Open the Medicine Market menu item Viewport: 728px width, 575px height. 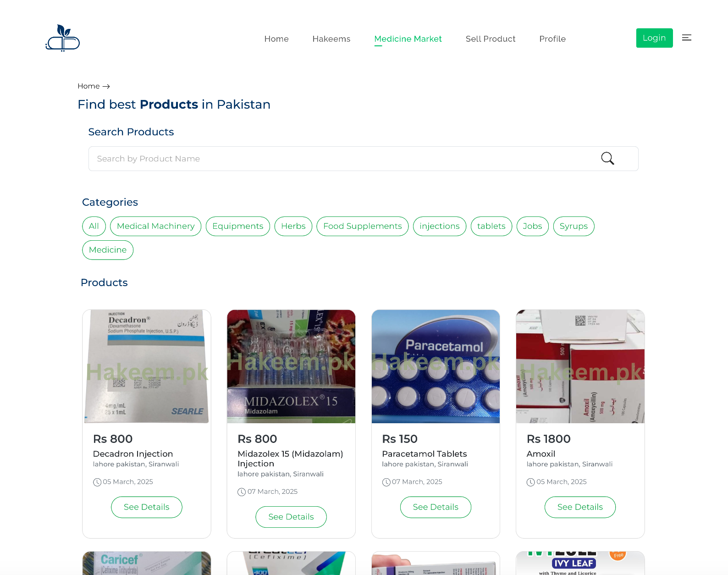pos(408,39)
